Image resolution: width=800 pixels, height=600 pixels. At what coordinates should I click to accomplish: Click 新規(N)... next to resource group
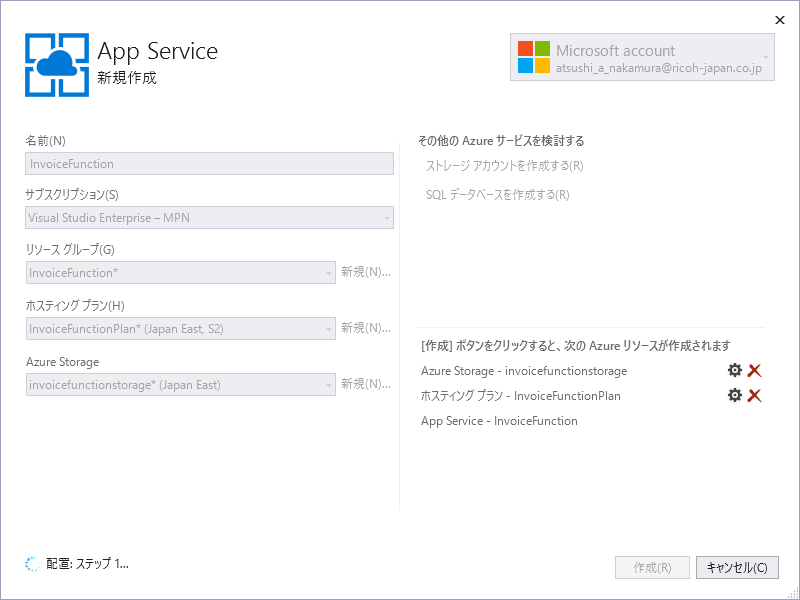(x=366, y=272)
